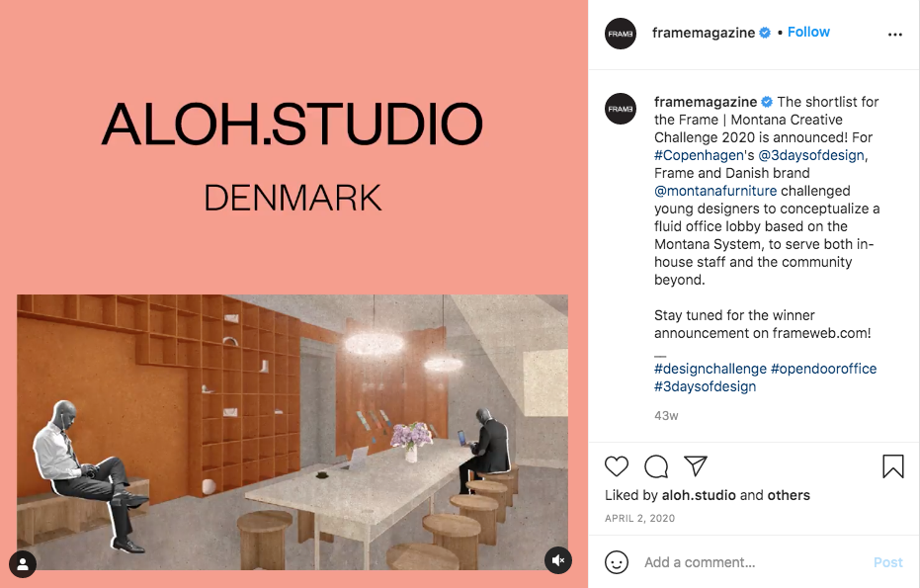Image resolution: width=920 pixels, height=588 pixels.
Task: Open the three-dots more options menu
Action: point(894,35)
